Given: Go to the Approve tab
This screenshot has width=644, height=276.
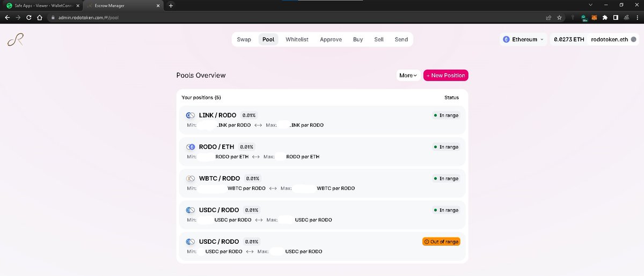Looking at the screenshot, I should pos(331,39).
